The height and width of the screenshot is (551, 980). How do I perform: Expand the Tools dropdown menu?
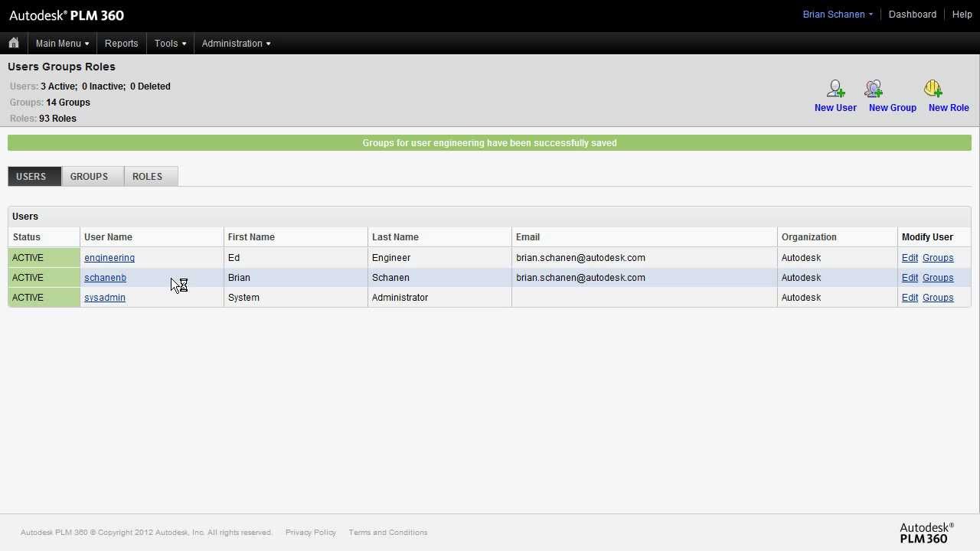[x=170, y=44]
